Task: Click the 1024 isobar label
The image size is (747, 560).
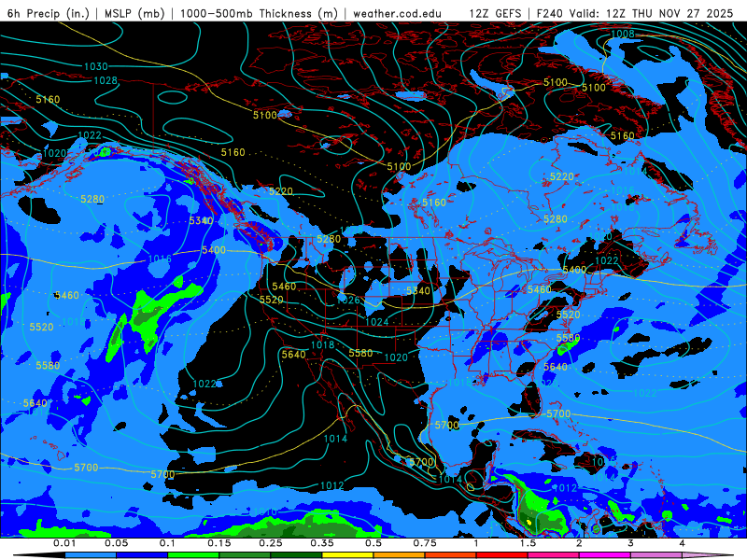Action: pos(377,322)
